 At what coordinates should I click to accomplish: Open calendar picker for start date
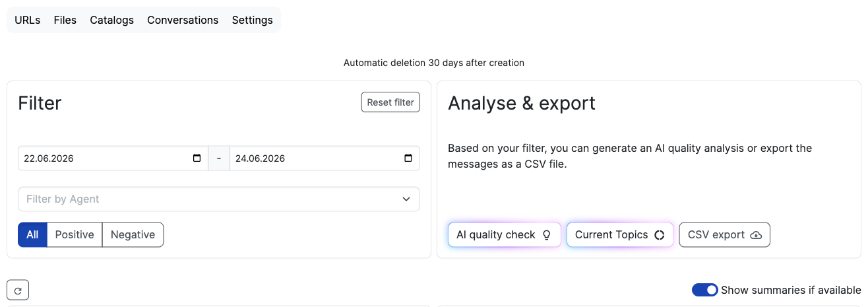pyautogui.click(x=197, y=158)
